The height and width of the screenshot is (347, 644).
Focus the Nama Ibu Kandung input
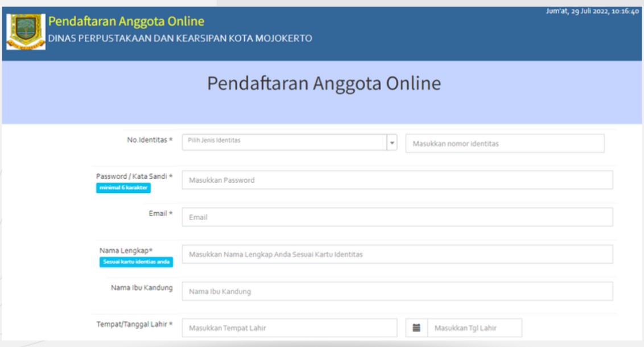(x=397, y=291)
